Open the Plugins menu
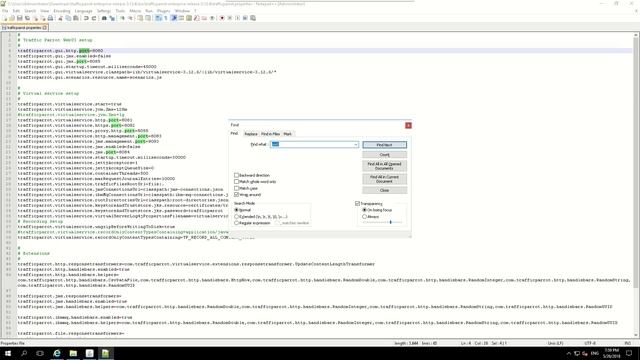Viewport: 640px width, 360px height. coord(163,11)
